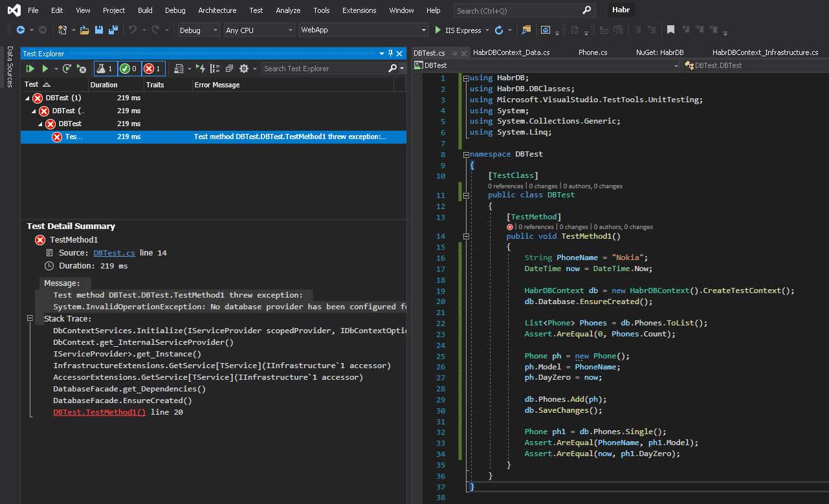Switch to the Phone.cs tab

pyautogui.click(x=593, y=52)
